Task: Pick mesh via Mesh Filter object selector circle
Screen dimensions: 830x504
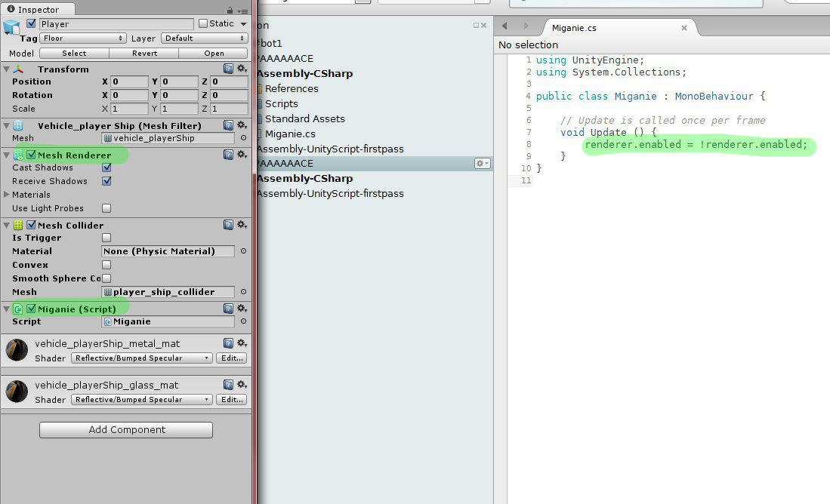Action: (243, 138)
